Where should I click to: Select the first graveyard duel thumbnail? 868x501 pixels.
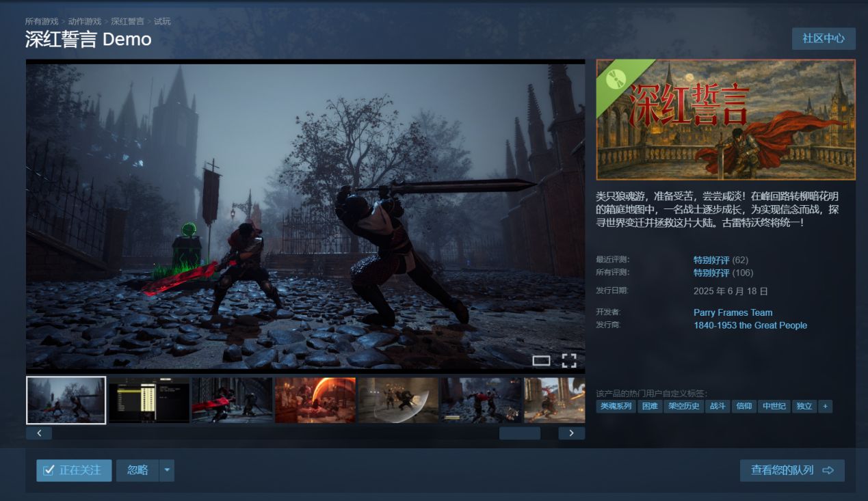[x=66, y=400]
